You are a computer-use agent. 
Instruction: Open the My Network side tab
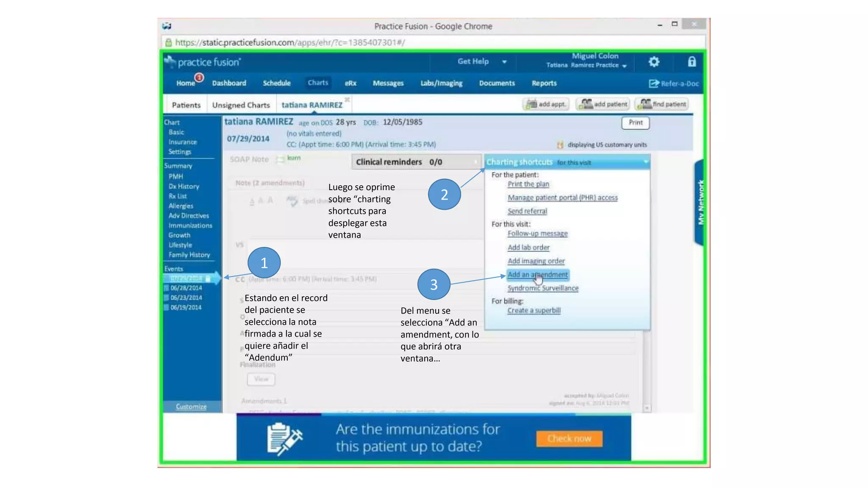pos(700,202)
